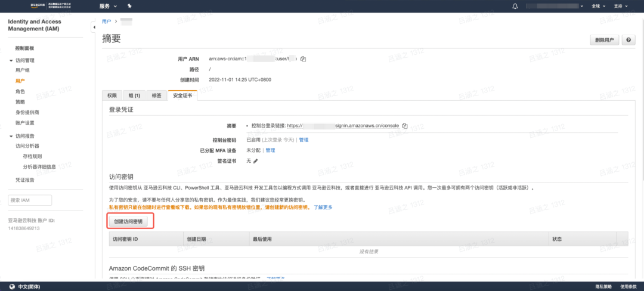644x291 pixels.
Task: Open 存档规则 in sidebar
Action: 32,156
